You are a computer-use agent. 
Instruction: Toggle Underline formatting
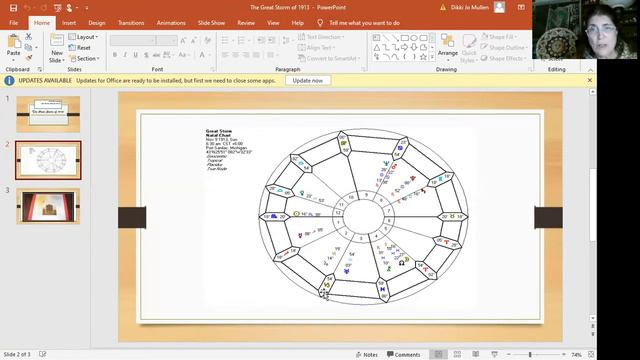tap(136, 55)
